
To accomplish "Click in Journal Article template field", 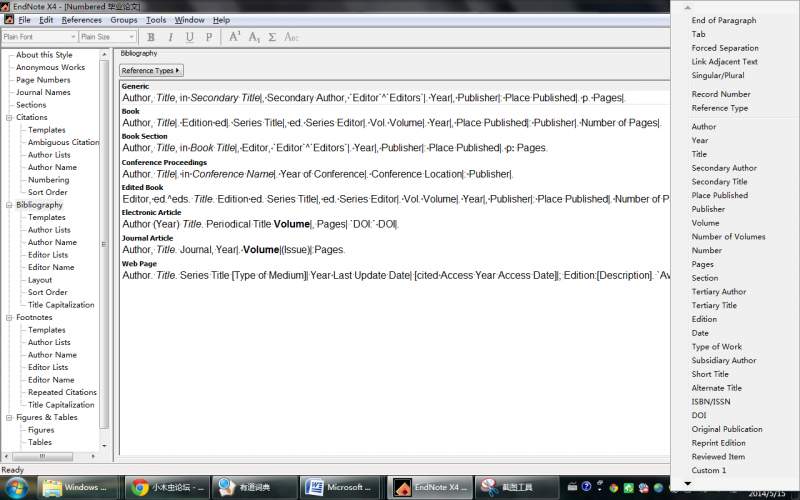I will [x=395, y=249].
